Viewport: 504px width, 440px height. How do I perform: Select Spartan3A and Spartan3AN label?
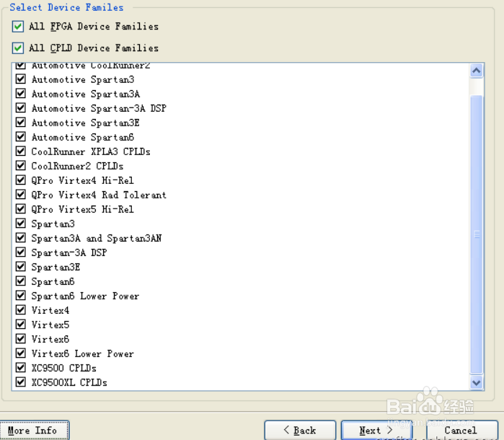pyautogui.click(x=96, y=238)
